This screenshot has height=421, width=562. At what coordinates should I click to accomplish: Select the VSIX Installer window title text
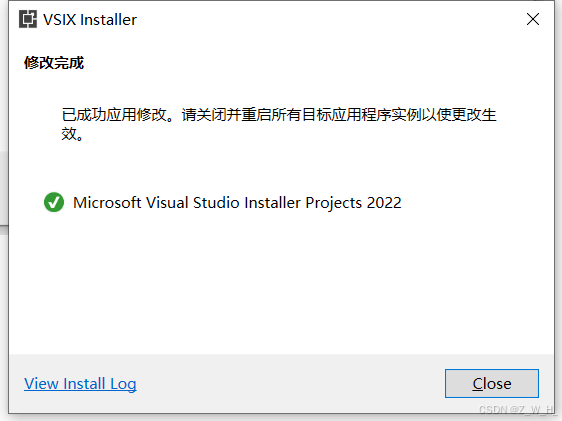[x=90, y=20]
